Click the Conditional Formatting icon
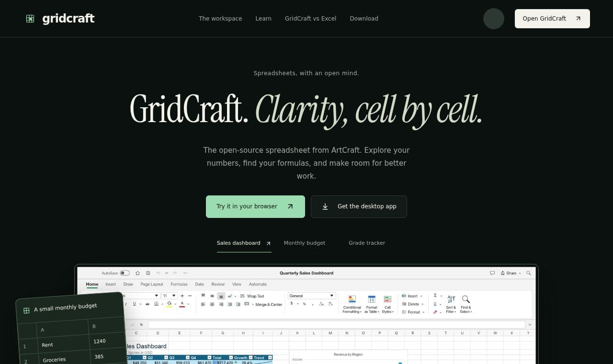Viewport: 613px width, 364px height. [352, 299]
